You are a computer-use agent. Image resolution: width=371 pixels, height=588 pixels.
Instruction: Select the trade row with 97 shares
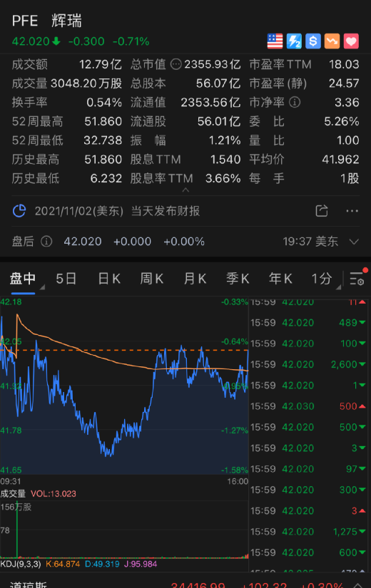[308, 469]
